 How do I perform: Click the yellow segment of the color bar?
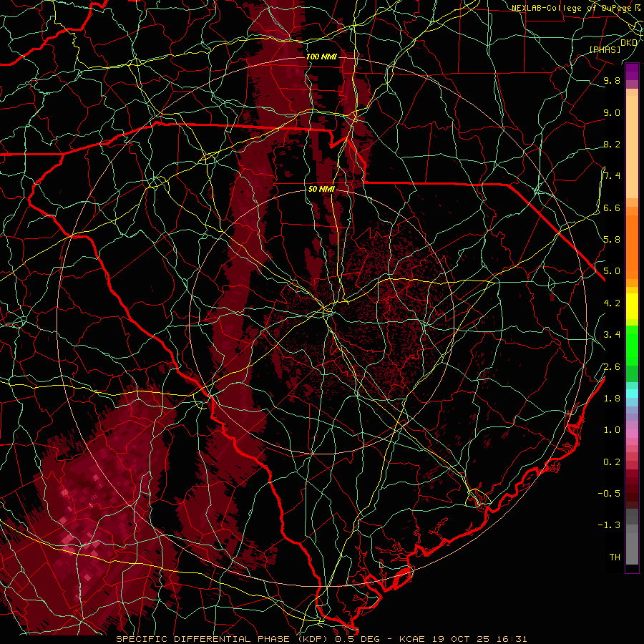[632, 306]
